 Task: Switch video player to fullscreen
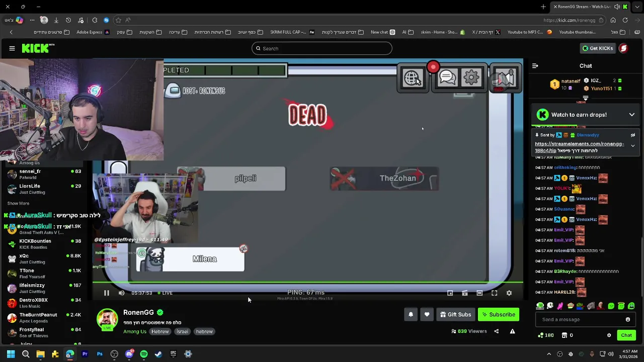(x=494, y=293)
